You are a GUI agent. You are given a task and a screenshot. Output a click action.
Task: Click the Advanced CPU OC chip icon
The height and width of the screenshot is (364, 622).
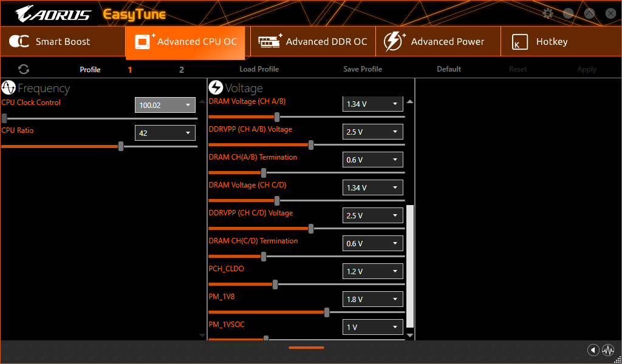tap(145, 41)
